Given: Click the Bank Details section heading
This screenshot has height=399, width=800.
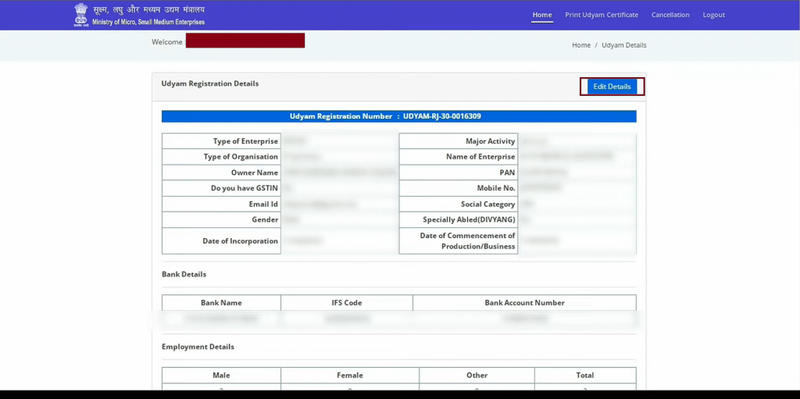Looking at the screenshot, I should (x=184, y=274).
